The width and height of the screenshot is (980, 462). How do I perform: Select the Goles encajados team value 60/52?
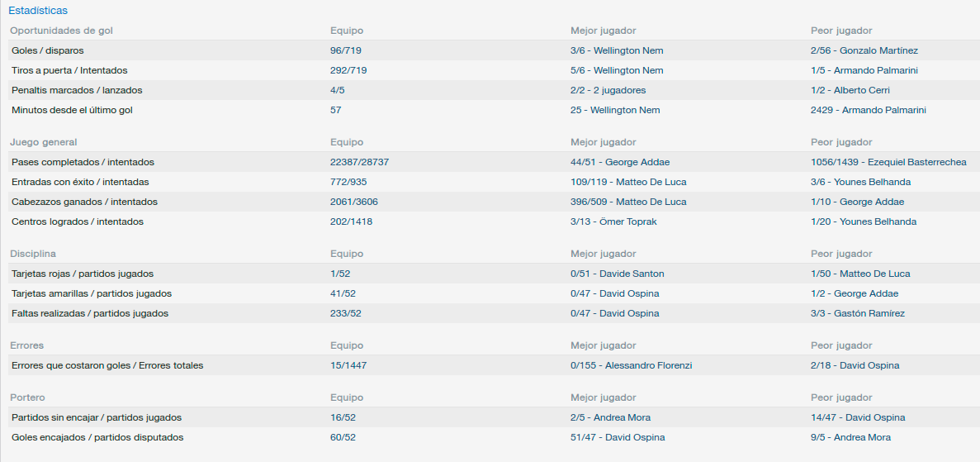pos(343,437)
